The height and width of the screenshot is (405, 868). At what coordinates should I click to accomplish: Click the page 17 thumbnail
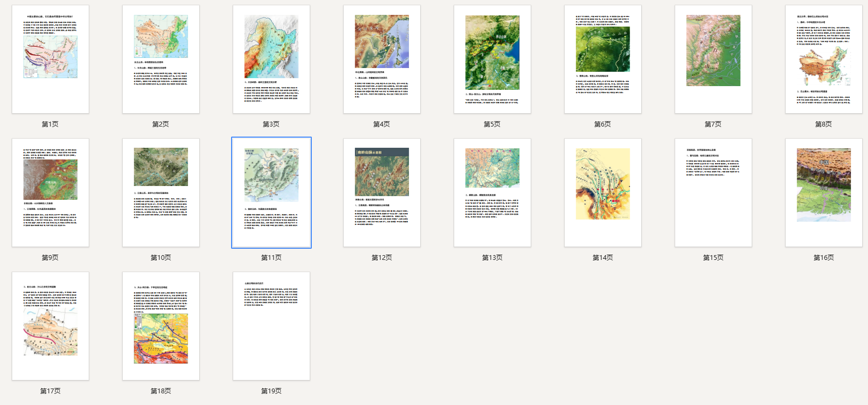[50, 326]
